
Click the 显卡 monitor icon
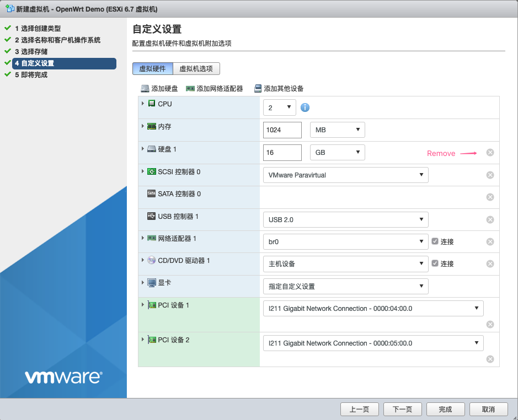pos(152,283)
